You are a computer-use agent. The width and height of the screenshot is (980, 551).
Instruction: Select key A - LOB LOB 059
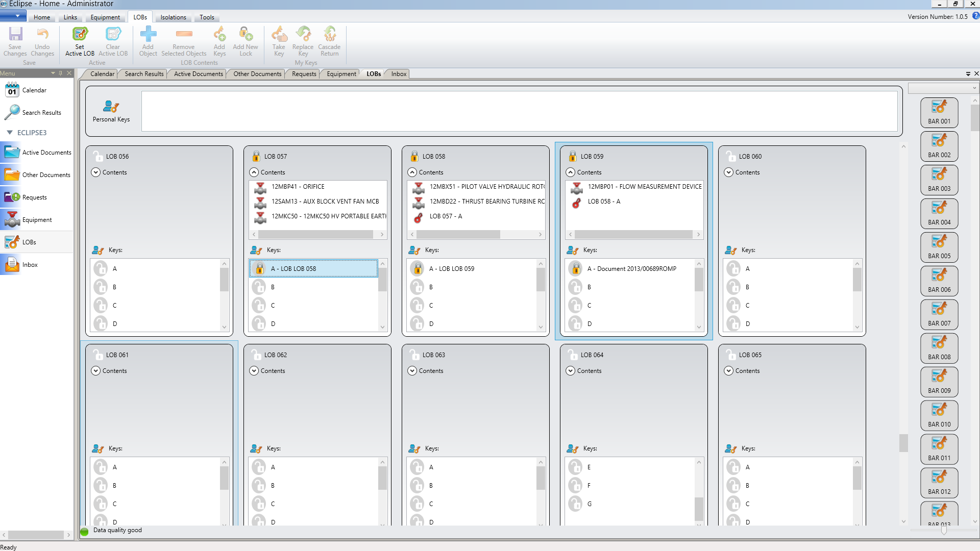click(x=472, y=269)
